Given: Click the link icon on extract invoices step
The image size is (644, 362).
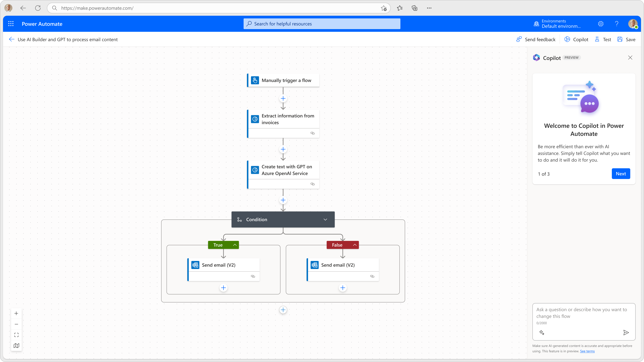Looking at the screenshot, I should [313, 133].
